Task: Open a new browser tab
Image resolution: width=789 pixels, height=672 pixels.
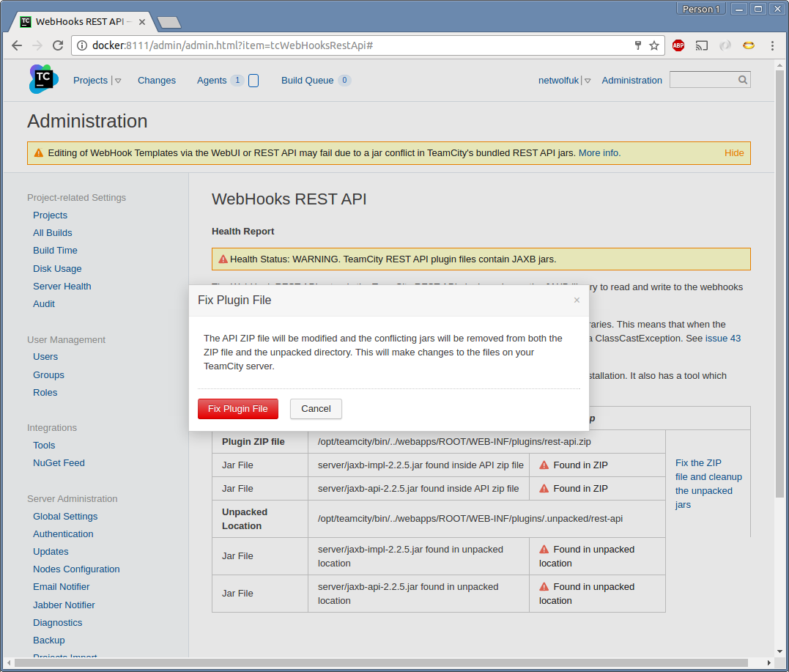Action: coord(169,22)
